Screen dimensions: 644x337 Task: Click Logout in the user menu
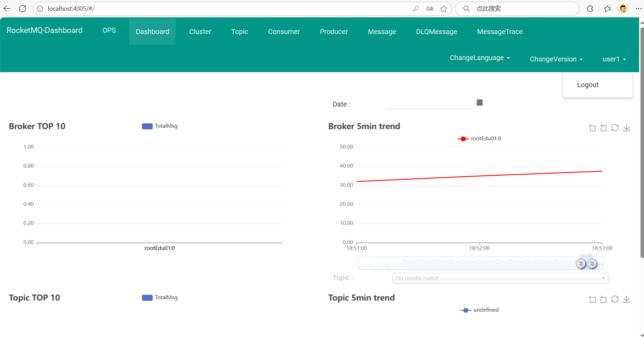pyautogui.click(x=587, y=85)
